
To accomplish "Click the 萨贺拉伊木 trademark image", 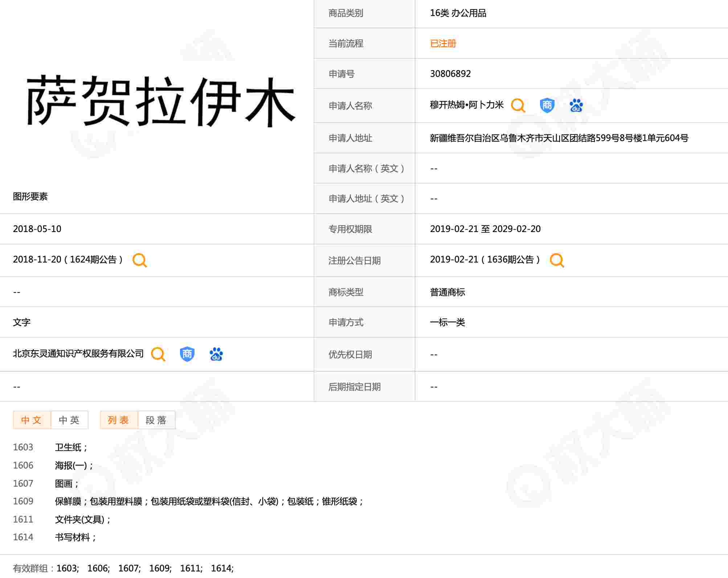I will point(161,101).
